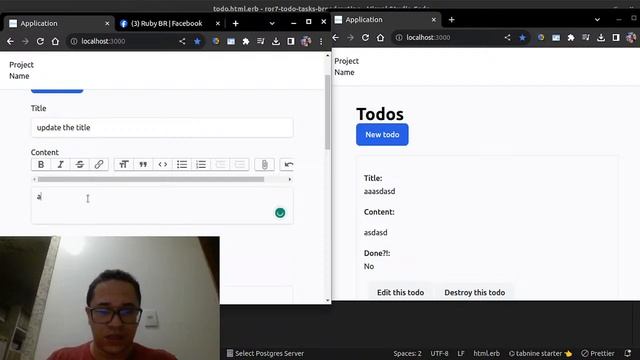
Task: Share the page from left browser window
Action: point(182,41)
